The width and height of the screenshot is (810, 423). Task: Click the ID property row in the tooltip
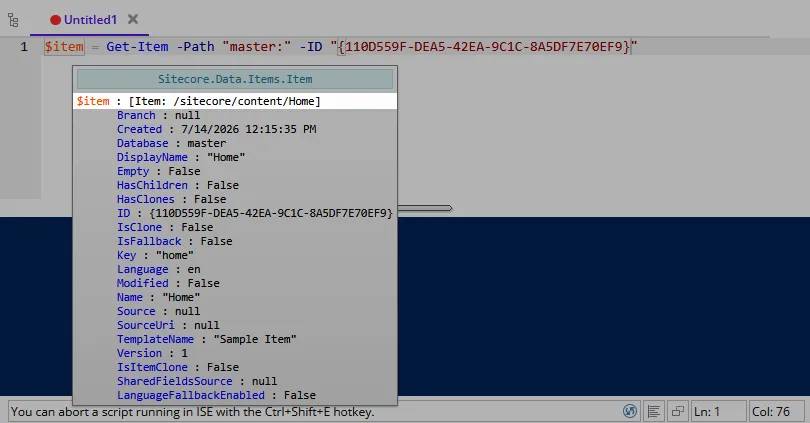(255, 213)
